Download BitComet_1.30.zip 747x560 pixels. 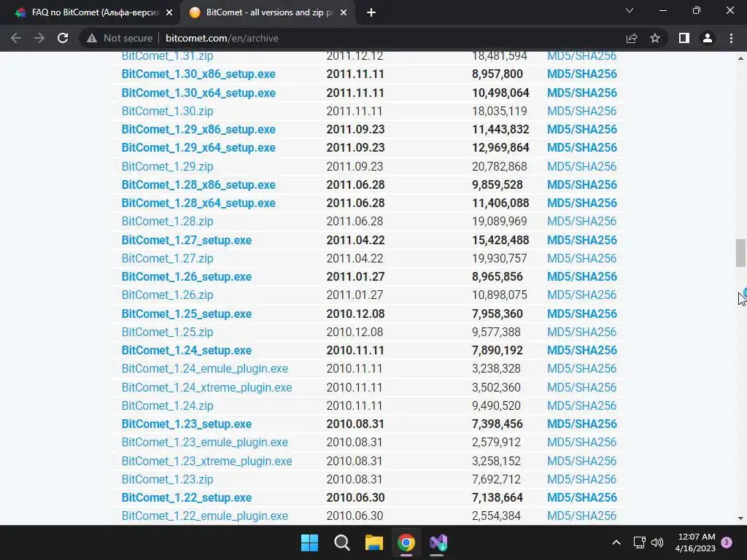pyautogui.click(x=167, y=111)
